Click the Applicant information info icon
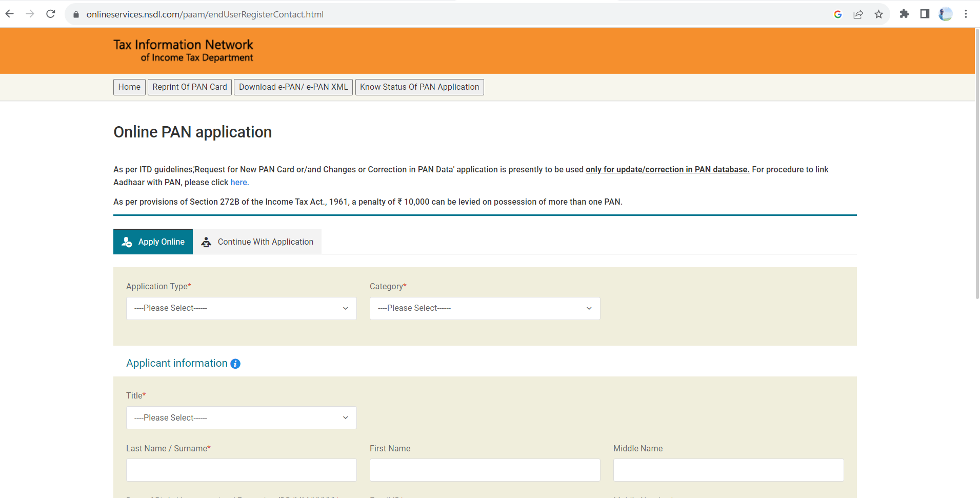Viewport: 980px width, 498px height. tap(235, 364)
